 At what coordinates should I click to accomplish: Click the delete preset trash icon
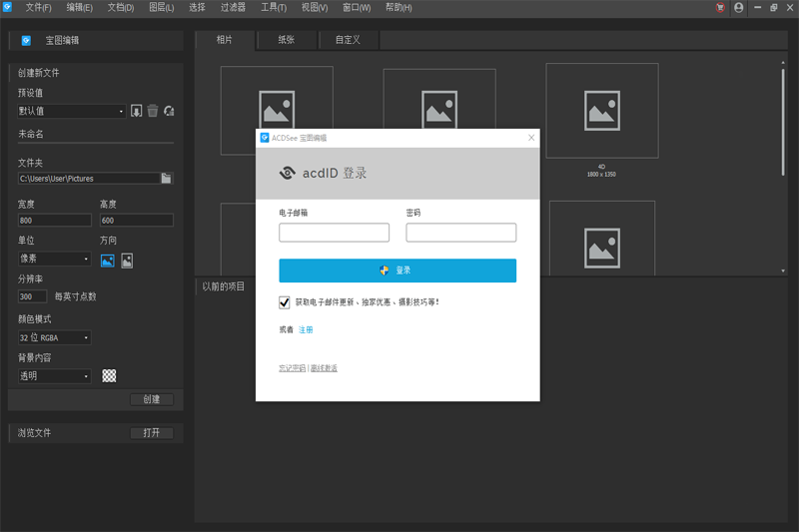pyautogui.click(x=153, y=111)
